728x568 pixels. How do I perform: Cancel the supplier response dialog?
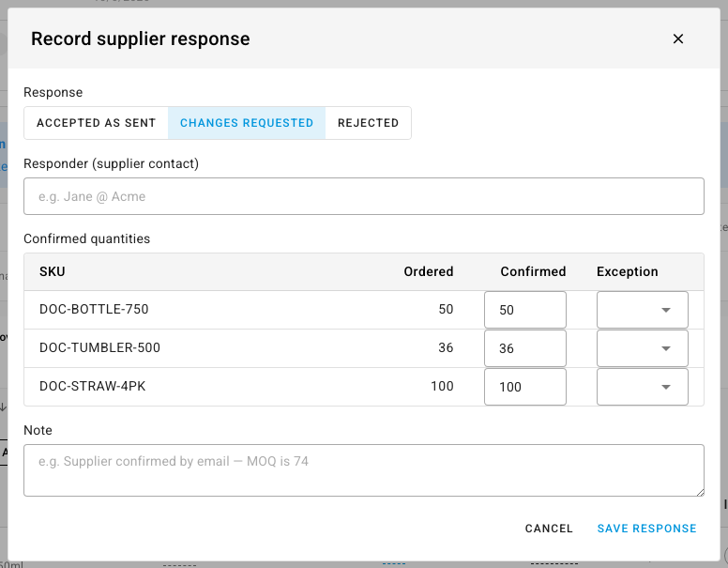click(x=549, y=529)
